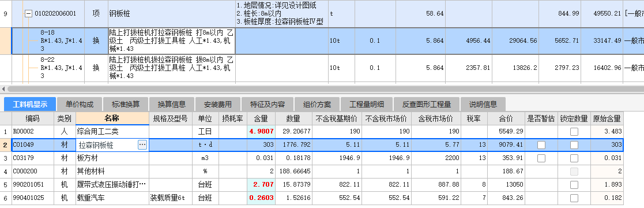Go to the 特征及内容 tab
The width and height of the screenshot is (644, 208).
[x=268, y=104]
